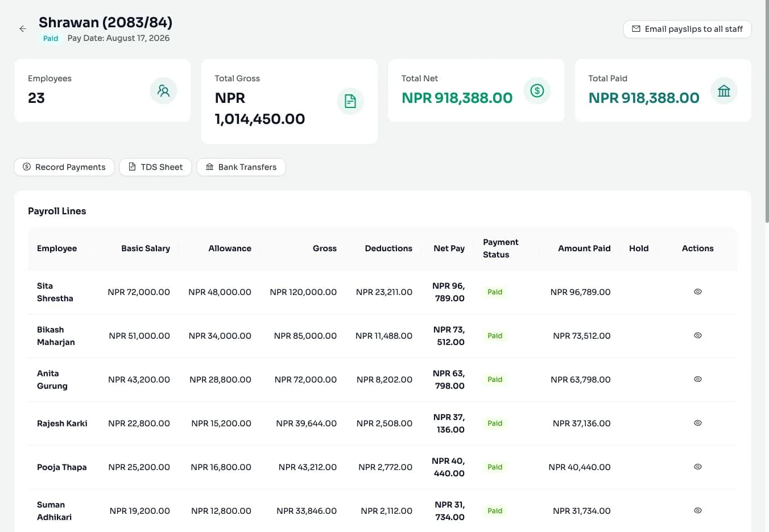This screenshot has height=532, width=769.
Task: Open the eye icon for Suman Adhikari
Action: [x=698, y=510]
